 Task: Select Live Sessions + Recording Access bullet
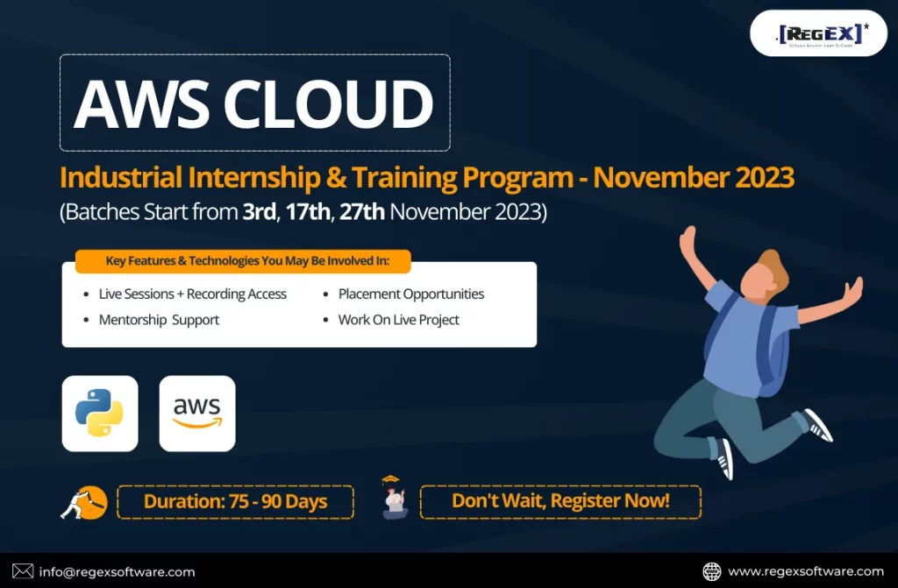click(192, 294)
